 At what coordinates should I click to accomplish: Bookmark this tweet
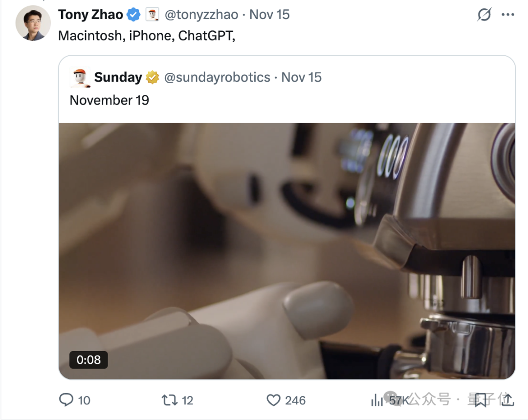pyautogui.click(x=480, y=400)
